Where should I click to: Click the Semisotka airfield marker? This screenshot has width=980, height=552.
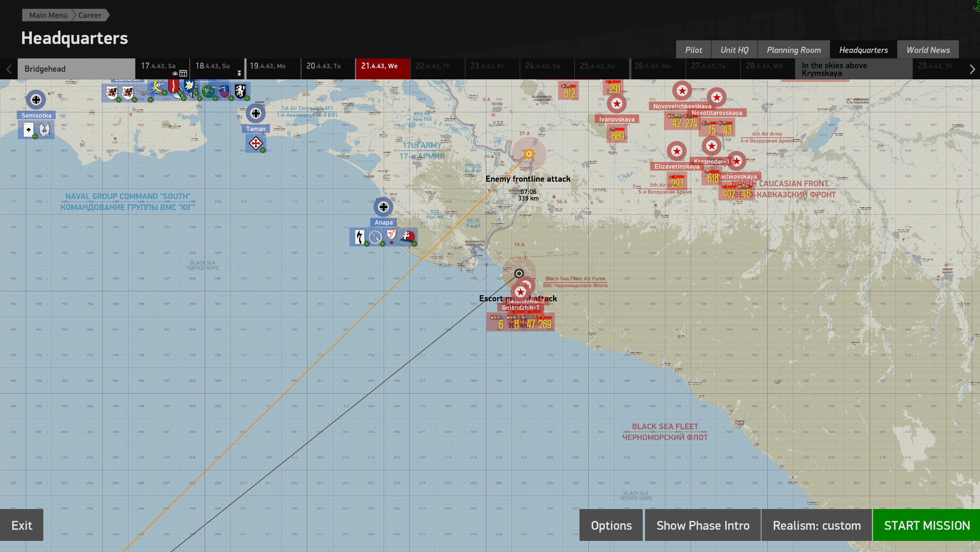(36, 100)
